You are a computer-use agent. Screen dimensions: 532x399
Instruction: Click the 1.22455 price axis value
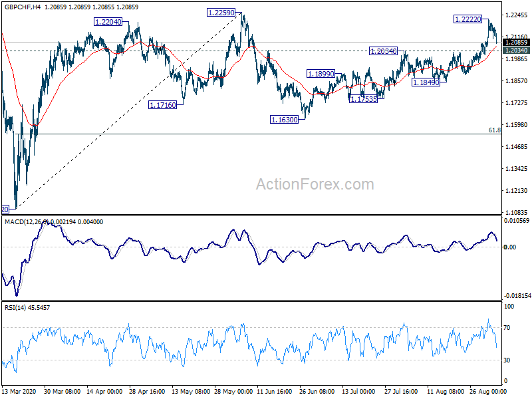(517, 15)
